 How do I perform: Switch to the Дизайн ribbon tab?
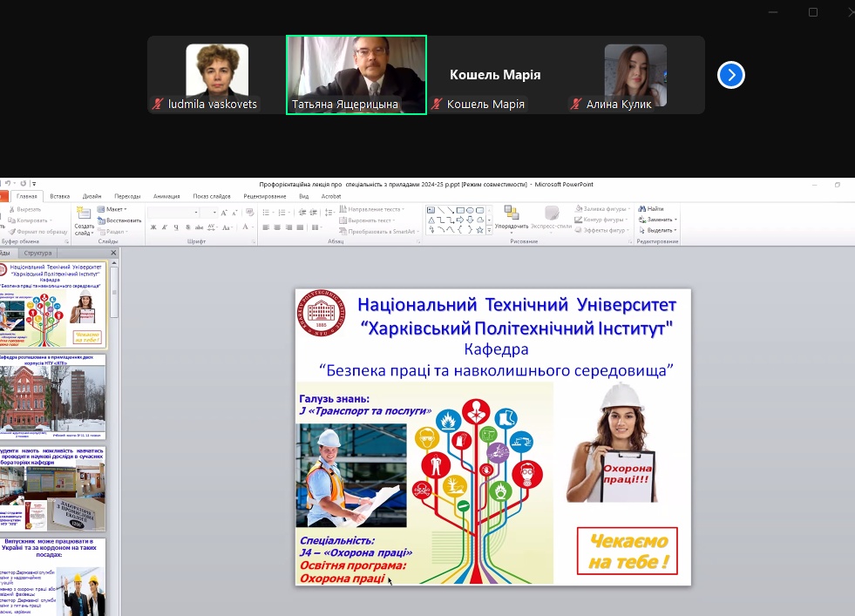92,196
